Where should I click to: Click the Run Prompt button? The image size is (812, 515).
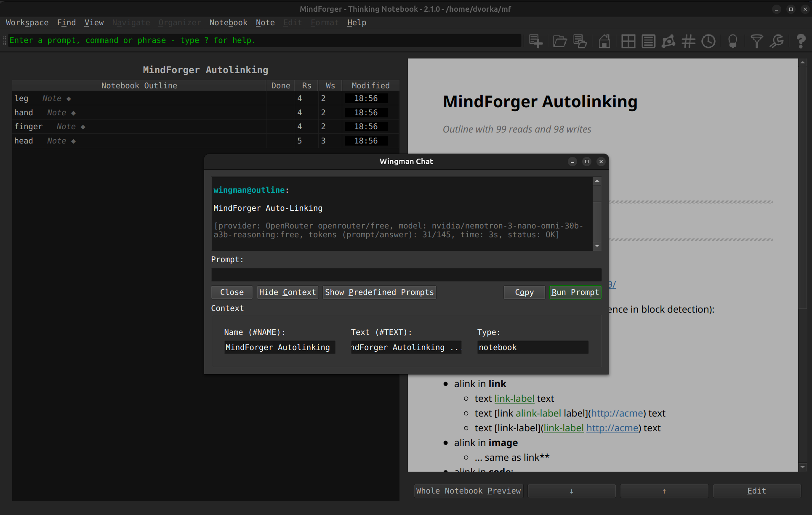point(575,292)
